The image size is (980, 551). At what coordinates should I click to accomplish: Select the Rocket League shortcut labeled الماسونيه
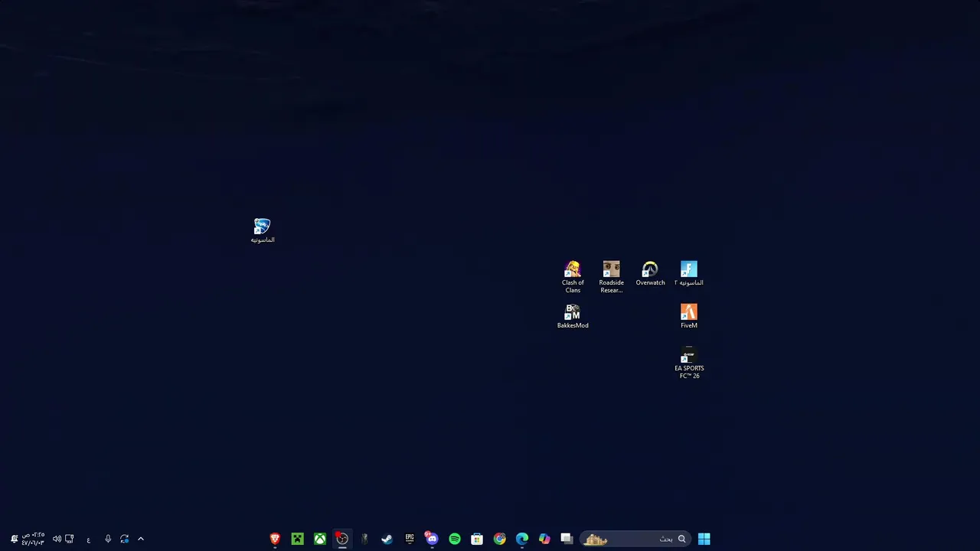click(262, 231)
